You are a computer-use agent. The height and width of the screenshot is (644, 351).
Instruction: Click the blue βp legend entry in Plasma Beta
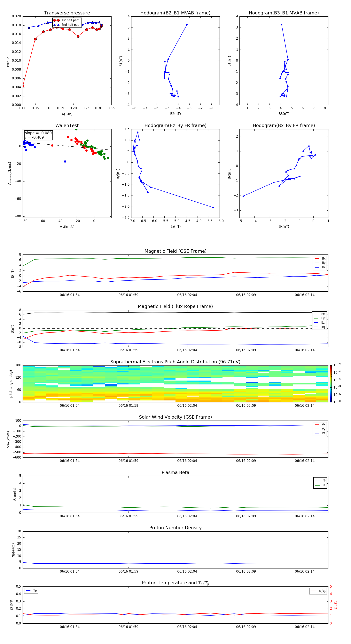tap(320, 480)
